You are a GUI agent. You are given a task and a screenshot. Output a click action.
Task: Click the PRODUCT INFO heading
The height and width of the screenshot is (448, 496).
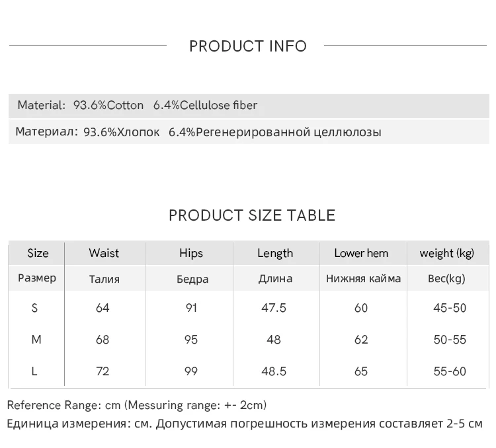click(x=248, y=46)
